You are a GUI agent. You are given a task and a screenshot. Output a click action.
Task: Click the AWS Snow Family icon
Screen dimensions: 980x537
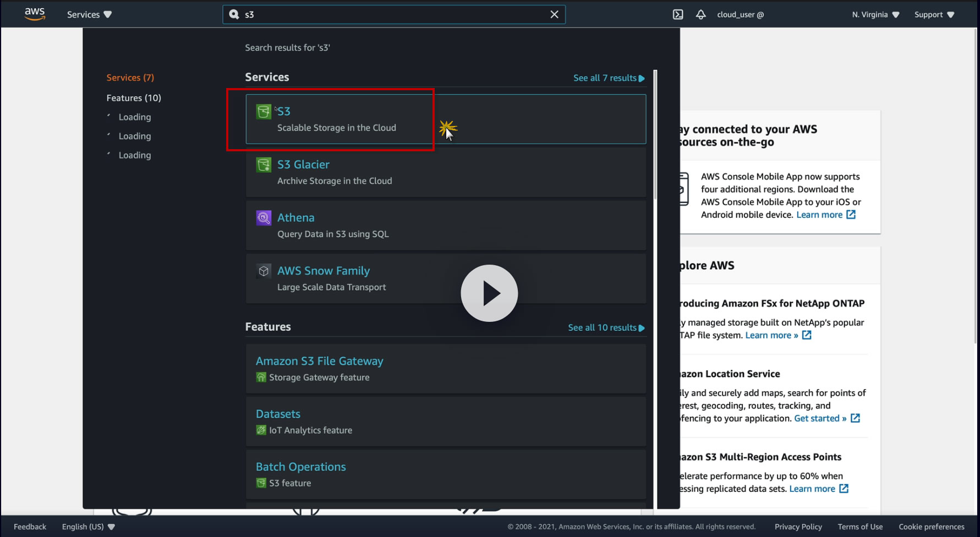click(264, 271)
